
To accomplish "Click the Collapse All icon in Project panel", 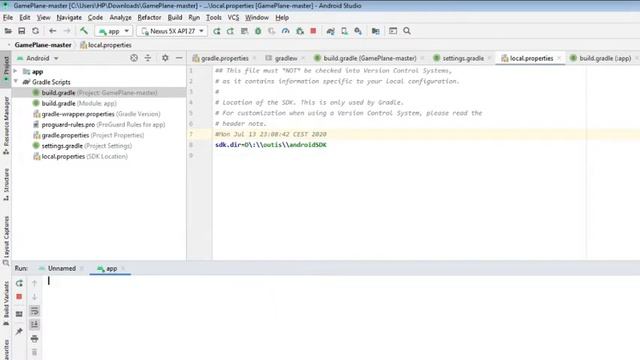I will pyautogui.click(x=148, y=58).
